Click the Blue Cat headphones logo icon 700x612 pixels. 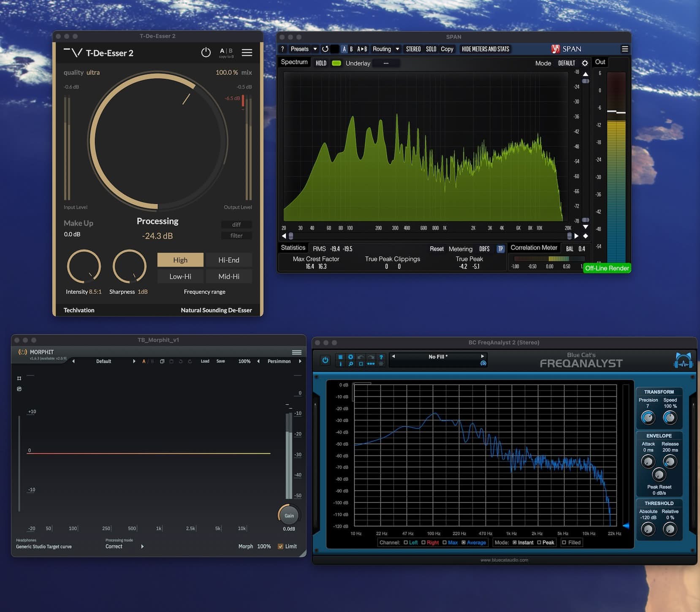pyautogui.click(x=683, y=361)
